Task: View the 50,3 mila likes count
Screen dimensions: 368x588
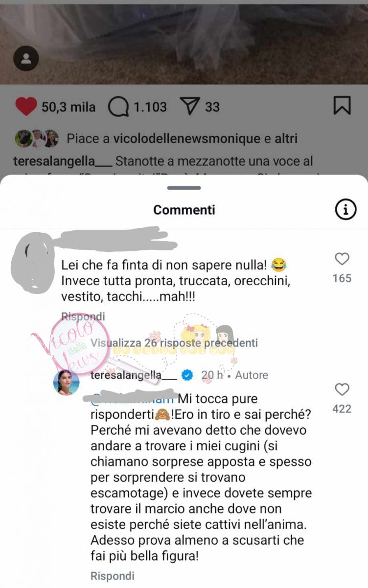Action: point(69,106)
